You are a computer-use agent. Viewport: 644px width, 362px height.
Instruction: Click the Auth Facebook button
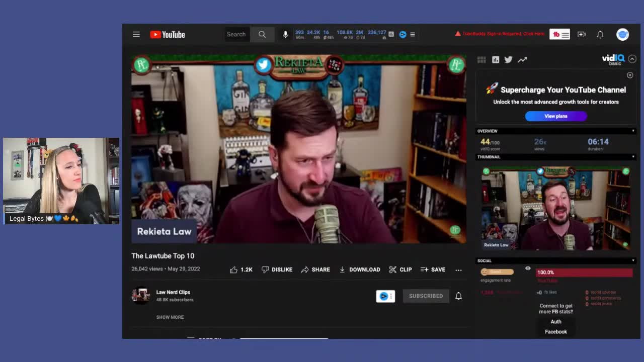[x=556, y=327]
